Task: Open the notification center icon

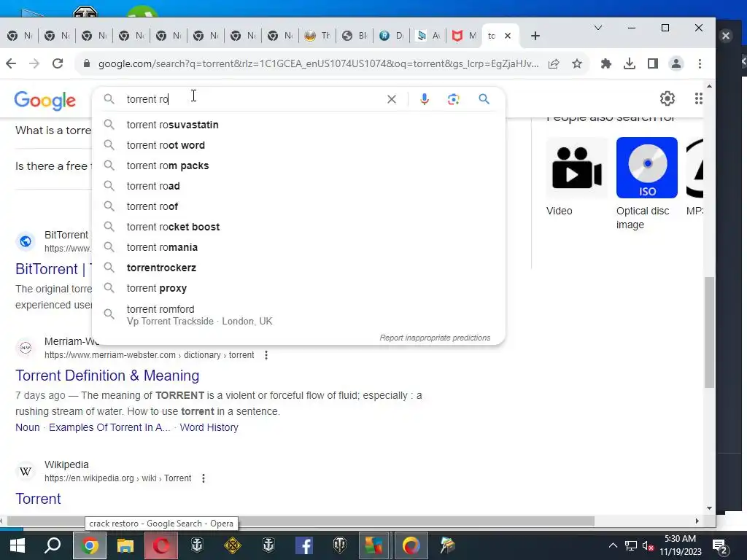Action: coord(719,546)
